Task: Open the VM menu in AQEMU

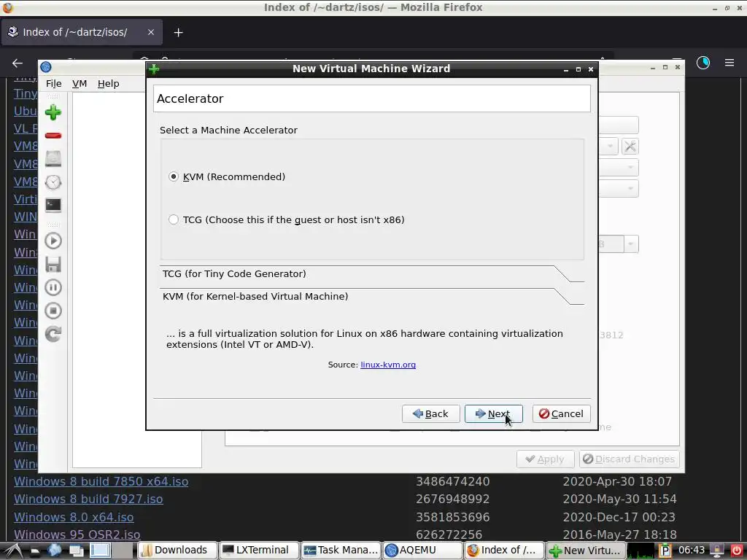Action: click(x=80, y=83)
